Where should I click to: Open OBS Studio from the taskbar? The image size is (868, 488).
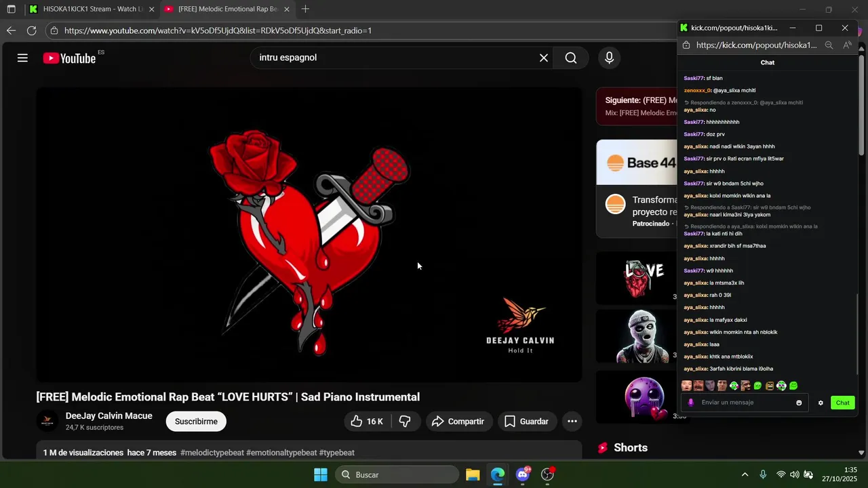(548, 474)
